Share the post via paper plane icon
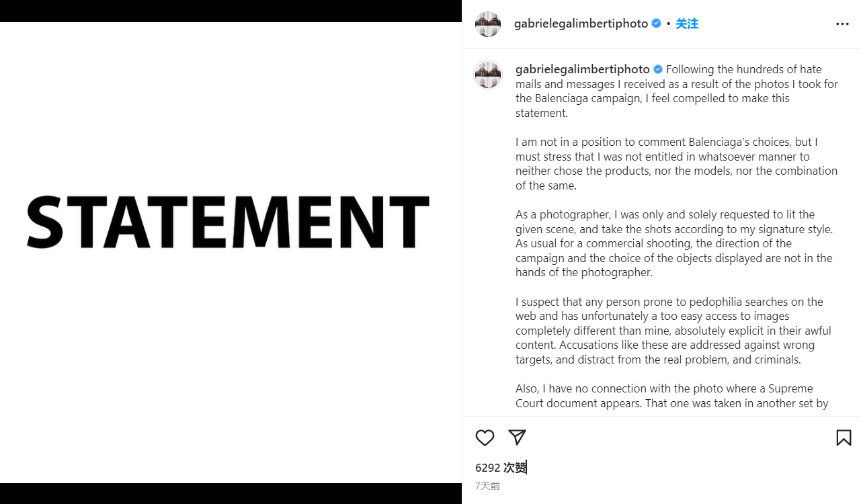 517,437
